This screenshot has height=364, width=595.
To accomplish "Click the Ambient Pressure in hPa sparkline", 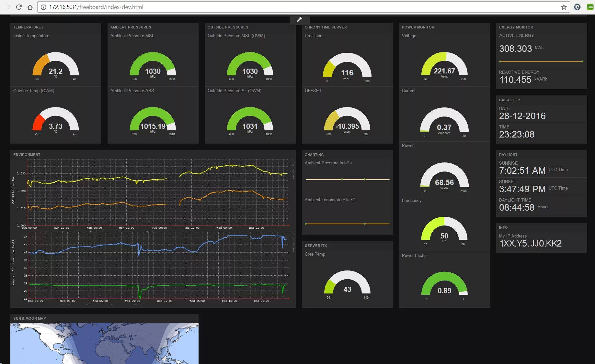I will (347, 179).
